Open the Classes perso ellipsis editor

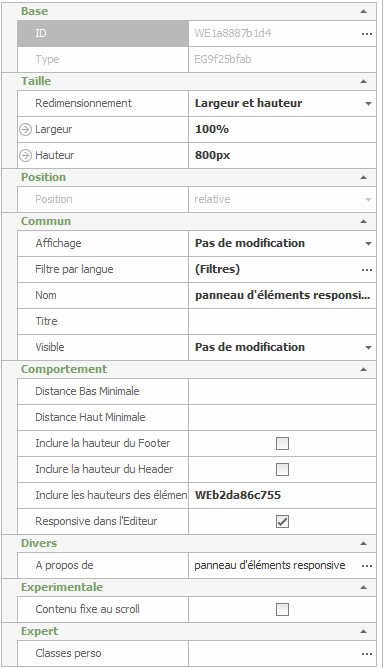(x=367, y=654)
